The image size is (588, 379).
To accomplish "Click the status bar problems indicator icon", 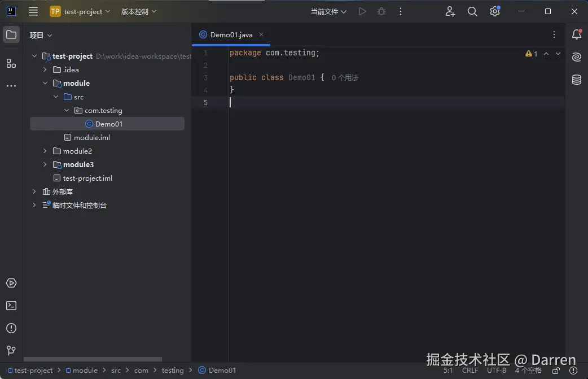I will point(573,371).
